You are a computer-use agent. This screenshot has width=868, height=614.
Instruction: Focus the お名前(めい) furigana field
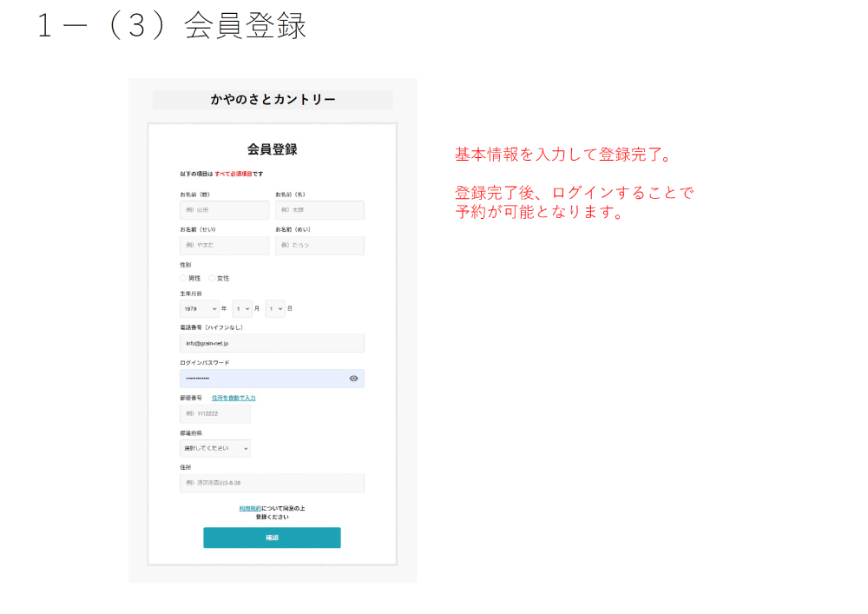coord(319,246)
